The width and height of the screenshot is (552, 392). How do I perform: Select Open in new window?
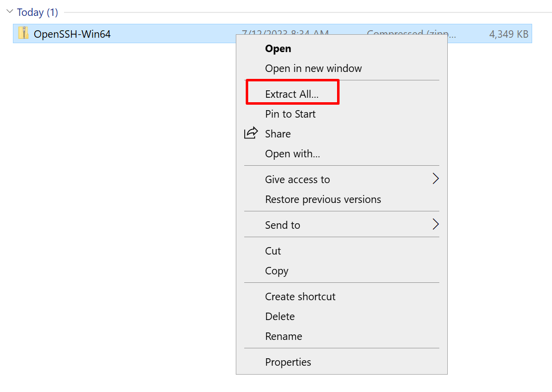click(313, 68)
